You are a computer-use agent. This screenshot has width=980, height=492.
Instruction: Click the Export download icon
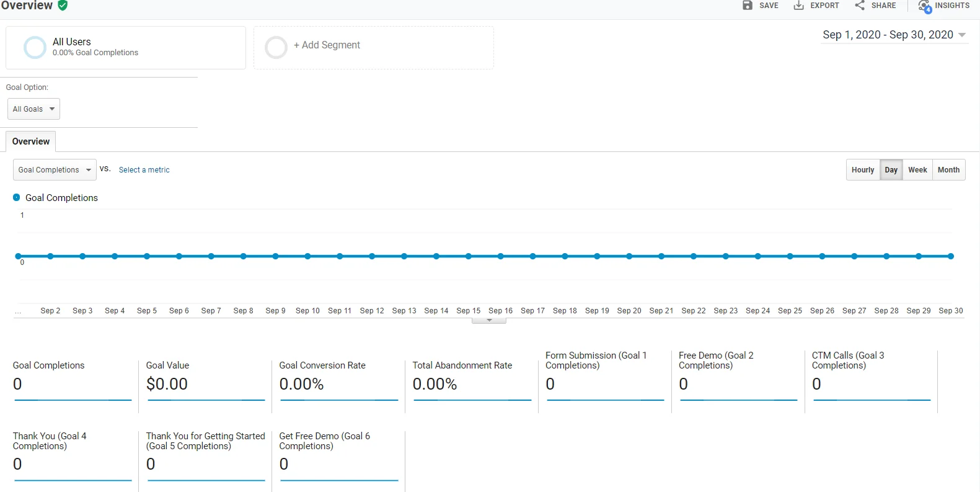coord(799,6)
